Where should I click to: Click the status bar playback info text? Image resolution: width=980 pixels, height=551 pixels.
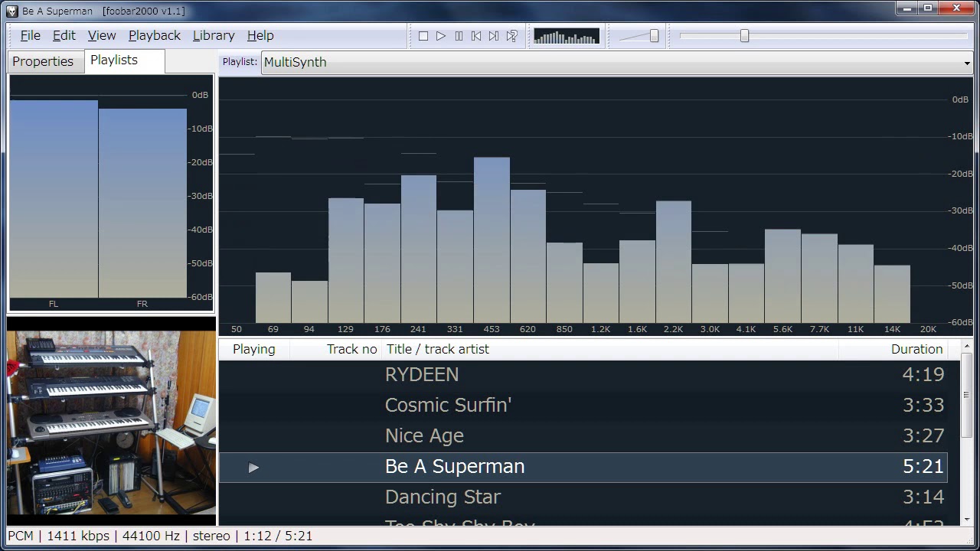pos(160,536)
